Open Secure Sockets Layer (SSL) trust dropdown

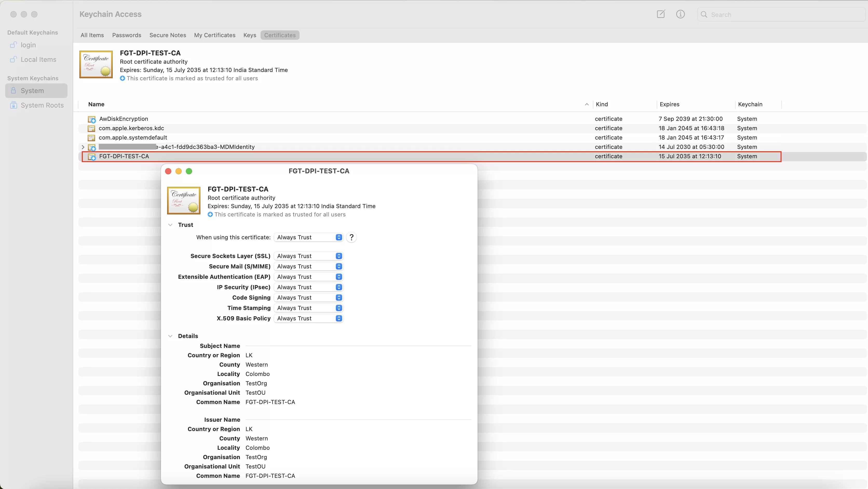point(309,256)
